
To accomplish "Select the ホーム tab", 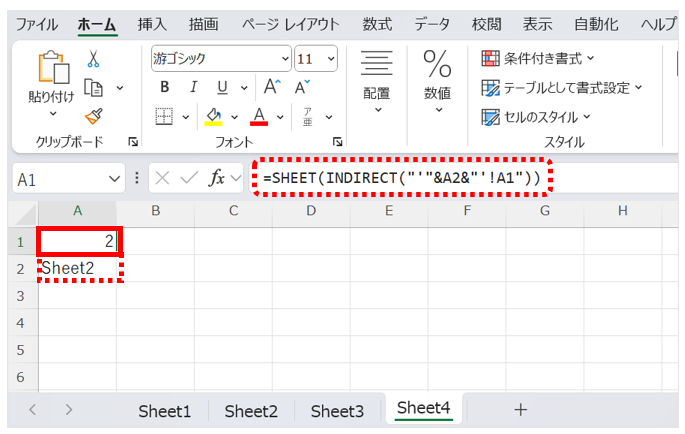I will (97, 24).
